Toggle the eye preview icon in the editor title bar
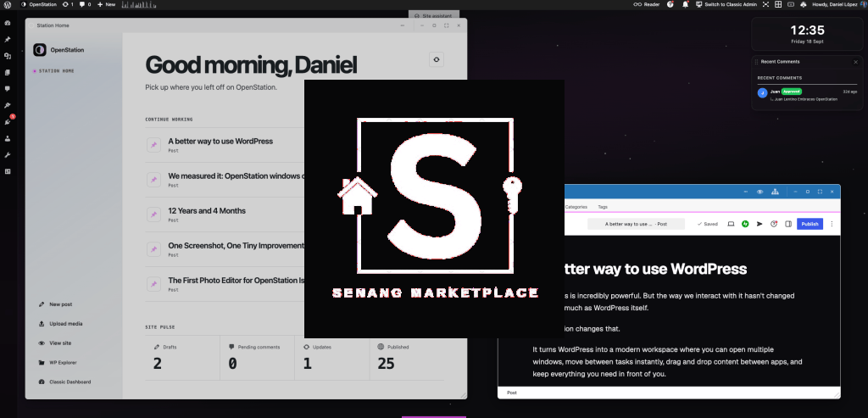The image size is (868, 418). click(760, 192)
